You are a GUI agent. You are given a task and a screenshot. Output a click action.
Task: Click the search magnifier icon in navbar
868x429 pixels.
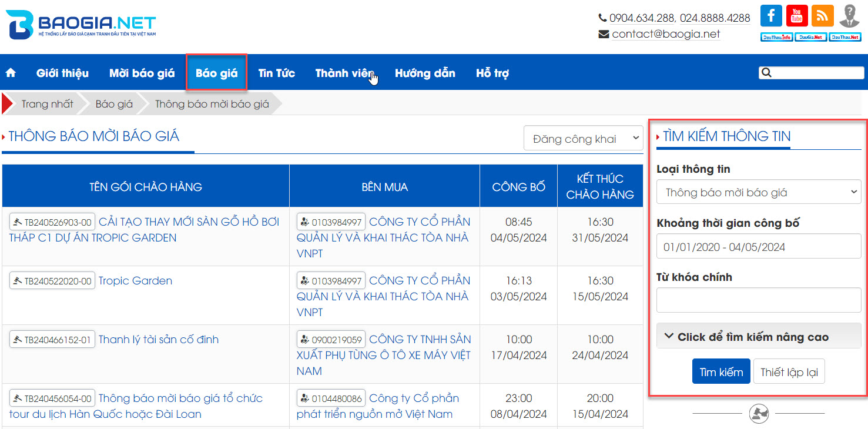(766, 73)
